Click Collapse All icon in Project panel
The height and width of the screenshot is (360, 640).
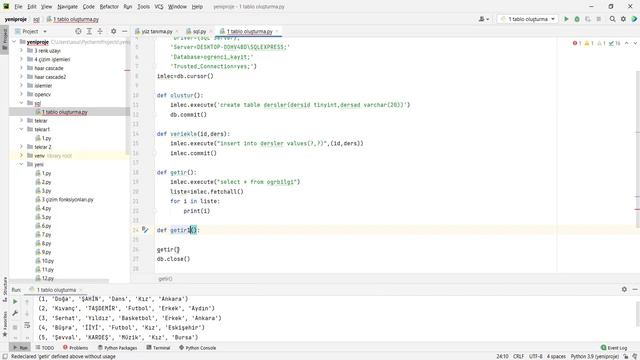pos(100,31)
